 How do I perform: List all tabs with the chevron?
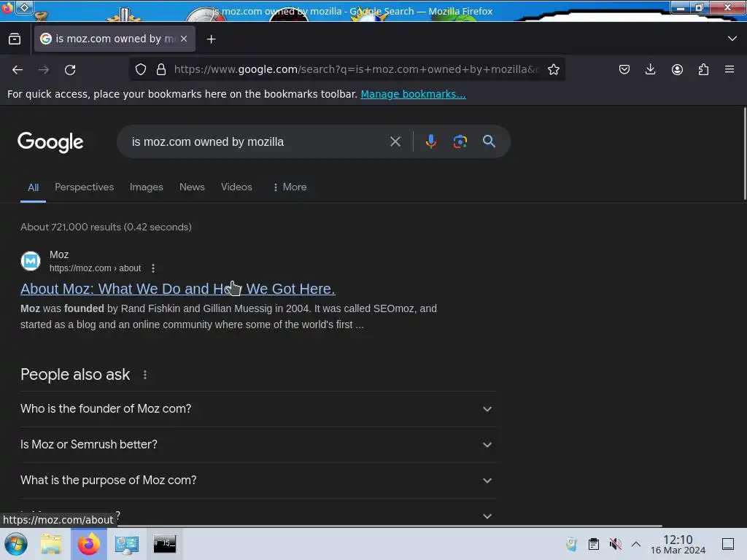[732, 39]
